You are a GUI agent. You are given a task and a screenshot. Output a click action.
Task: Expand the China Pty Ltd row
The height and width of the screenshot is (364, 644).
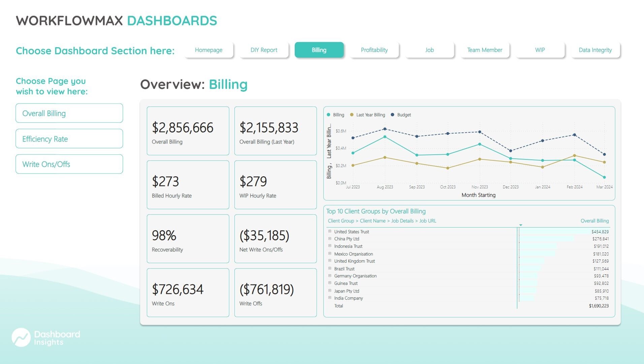tap(330, 239)
